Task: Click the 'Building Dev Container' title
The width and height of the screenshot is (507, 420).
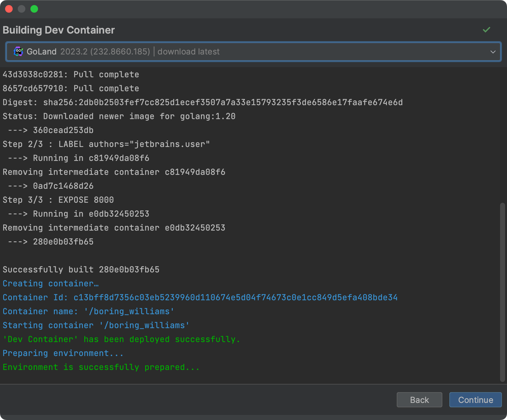Action: pos(59,30)
